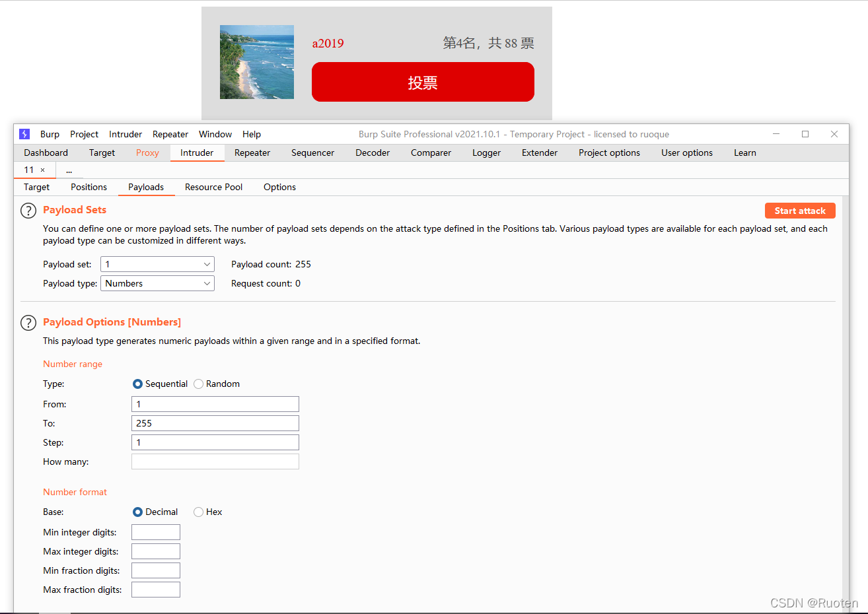
Task: Select the main Intruder tab
Action: (197, 153)
